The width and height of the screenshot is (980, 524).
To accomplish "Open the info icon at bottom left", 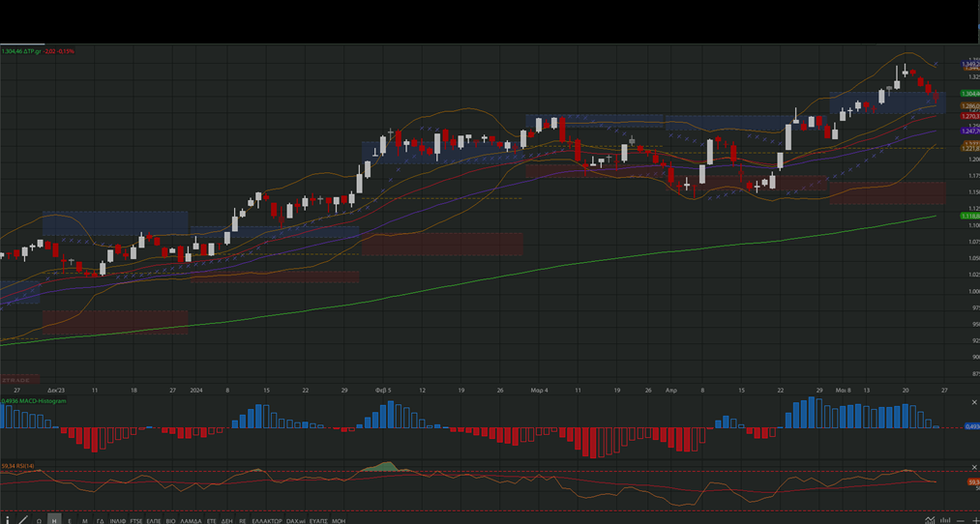I will [x=8, y=520].
